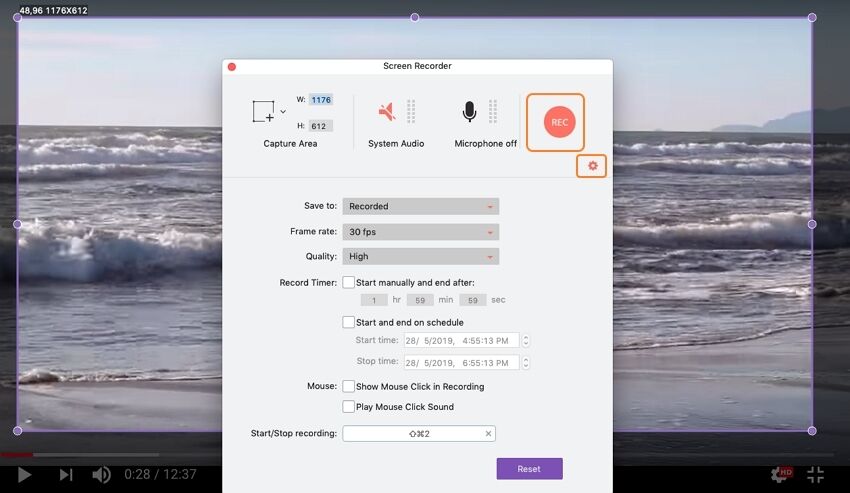Click the timer seconds field

point(473,300)
